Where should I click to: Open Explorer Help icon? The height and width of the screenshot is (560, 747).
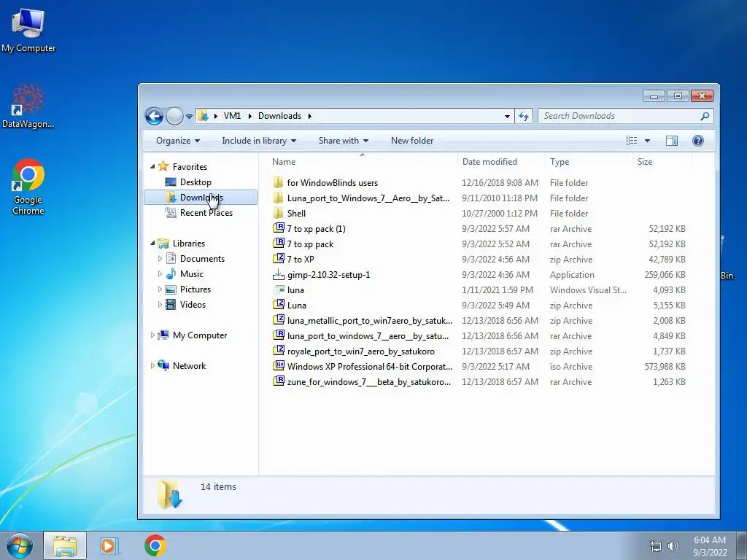coord(698,141)
